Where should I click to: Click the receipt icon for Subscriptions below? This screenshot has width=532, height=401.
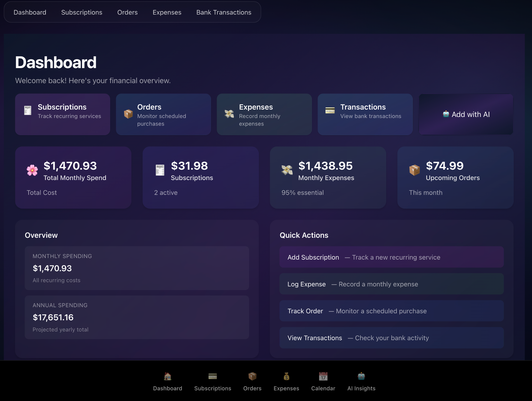212,376
